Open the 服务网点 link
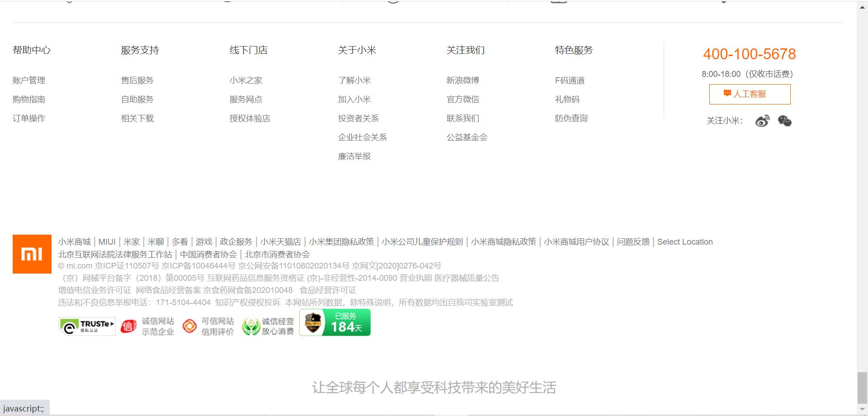 [x=246, y=99]
